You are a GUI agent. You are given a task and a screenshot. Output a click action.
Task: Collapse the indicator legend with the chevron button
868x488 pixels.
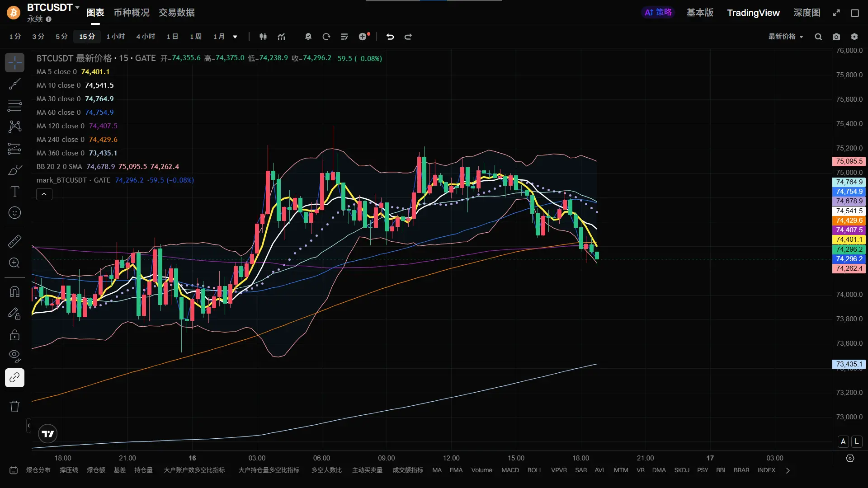tap(44, 194)
